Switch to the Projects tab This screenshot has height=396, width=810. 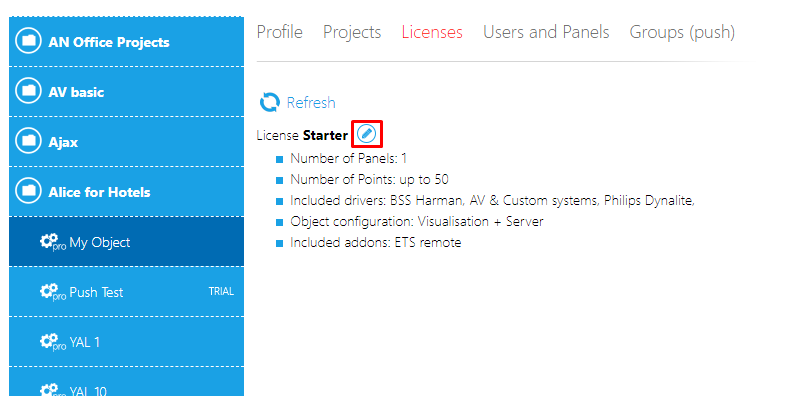[x=352, y=32]
